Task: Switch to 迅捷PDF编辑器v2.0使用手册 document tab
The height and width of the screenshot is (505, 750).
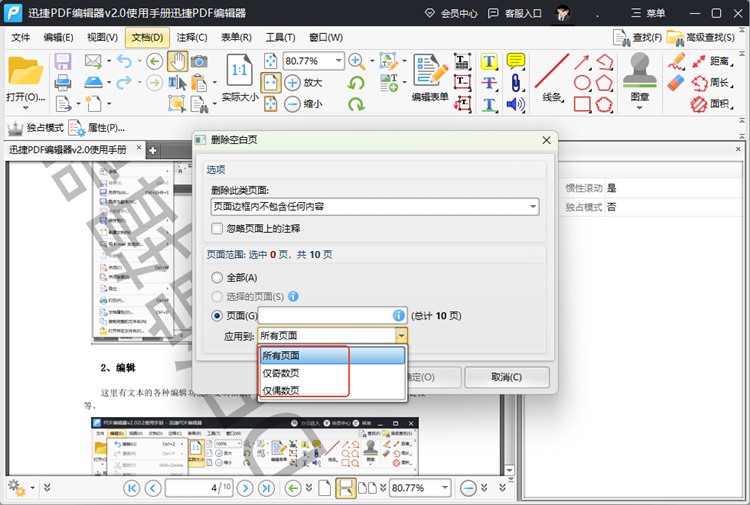Action: pyautogui.click(x=68, y=150)
